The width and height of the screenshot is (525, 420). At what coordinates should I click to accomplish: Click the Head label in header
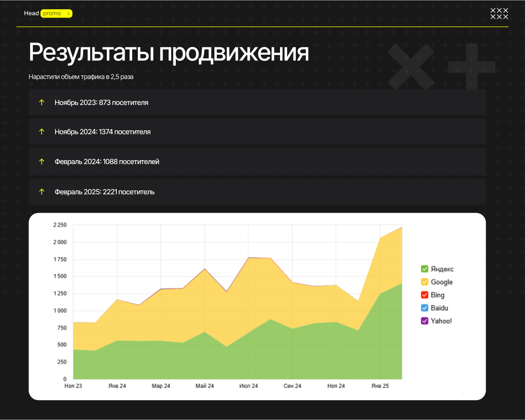coord(31,14)
